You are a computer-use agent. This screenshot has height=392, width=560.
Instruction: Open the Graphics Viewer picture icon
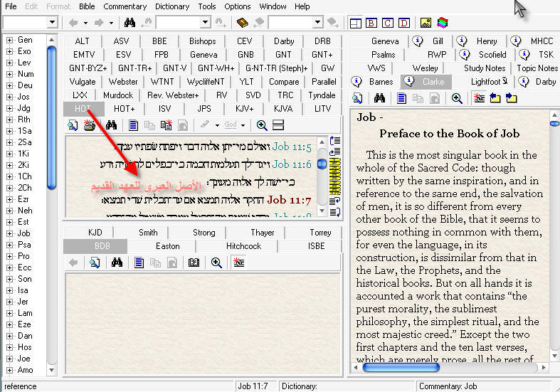point(426,23)
